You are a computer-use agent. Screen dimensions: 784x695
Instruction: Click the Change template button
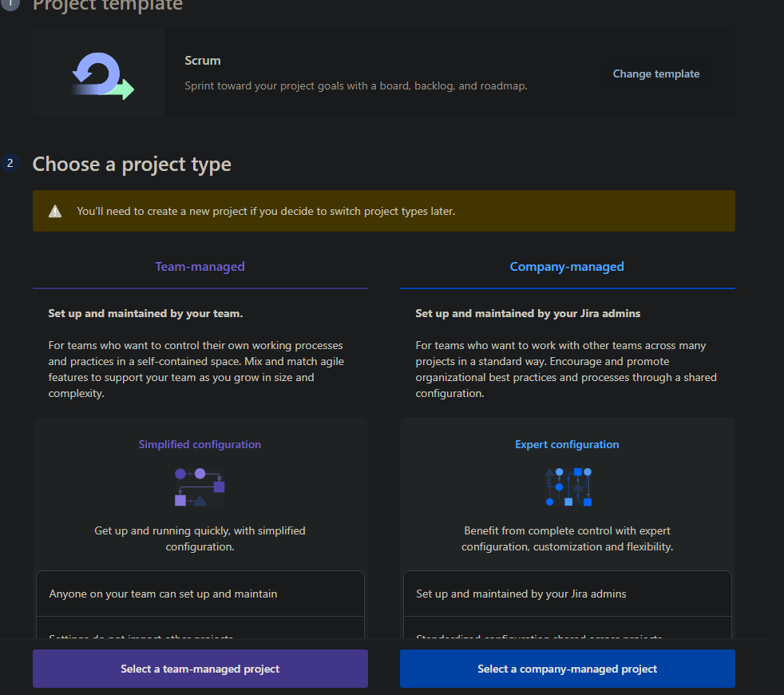coord(655,73)
